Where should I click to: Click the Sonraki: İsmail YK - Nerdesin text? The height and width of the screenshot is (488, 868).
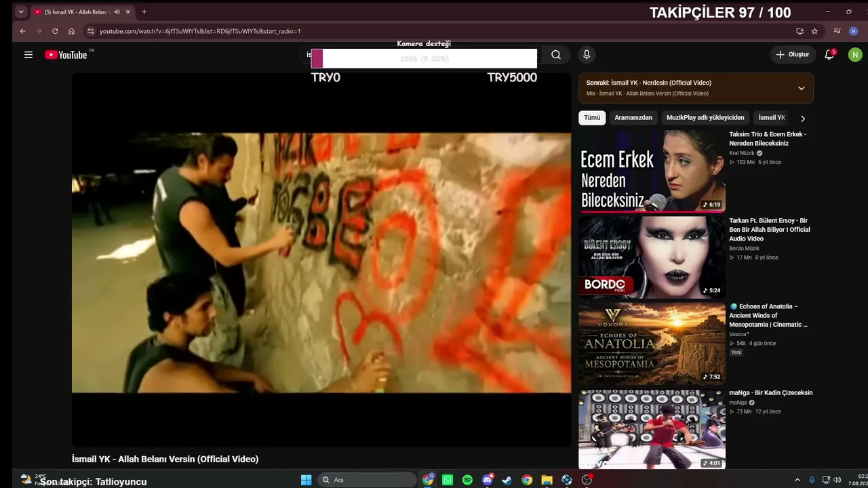point(649,83)
